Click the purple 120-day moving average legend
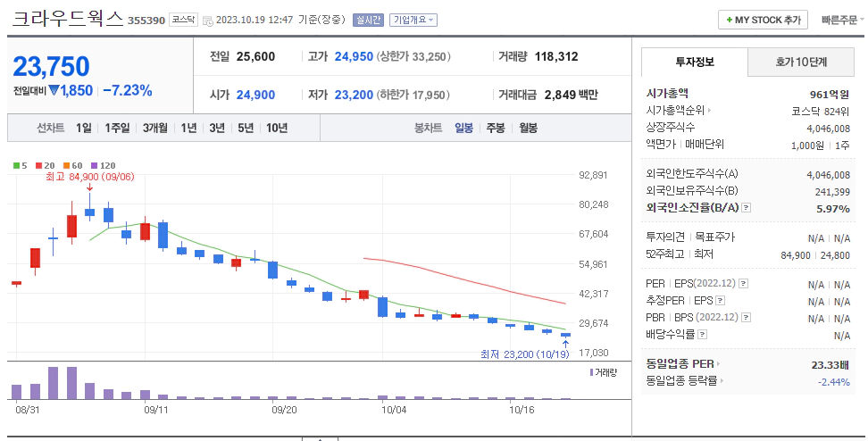This screenshot has width=868, height=441. (104, 165)
